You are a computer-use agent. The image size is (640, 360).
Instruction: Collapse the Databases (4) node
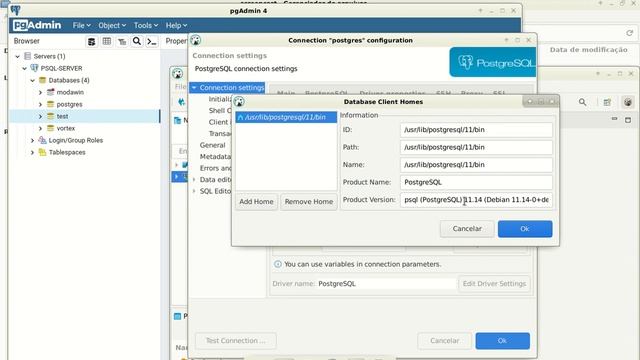(32, 80)
